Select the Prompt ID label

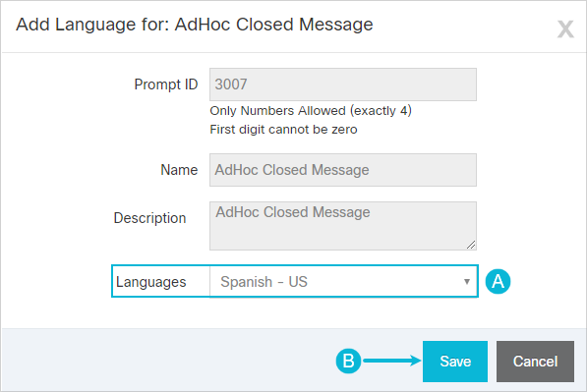pos(166,84)
